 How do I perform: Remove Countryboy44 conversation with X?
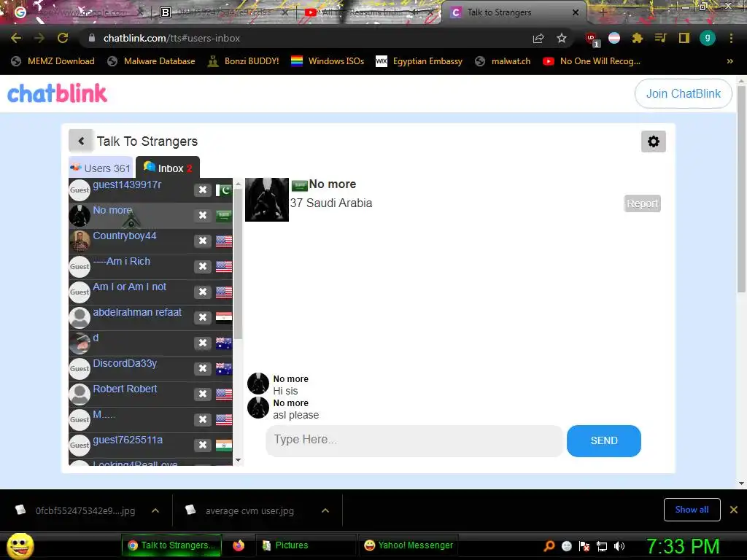(203, 241)
